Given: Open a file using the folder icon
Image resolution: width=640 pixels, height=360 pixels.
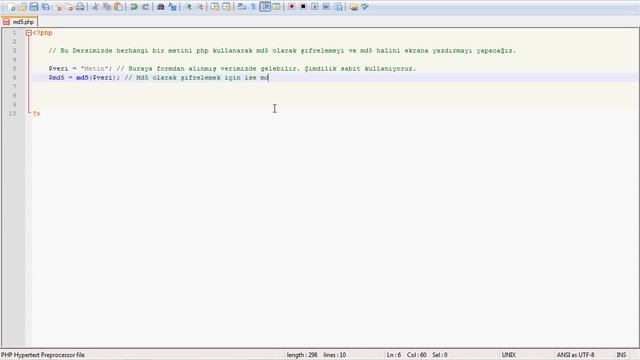Looking at the screenshot, I should tap(22, 7).
